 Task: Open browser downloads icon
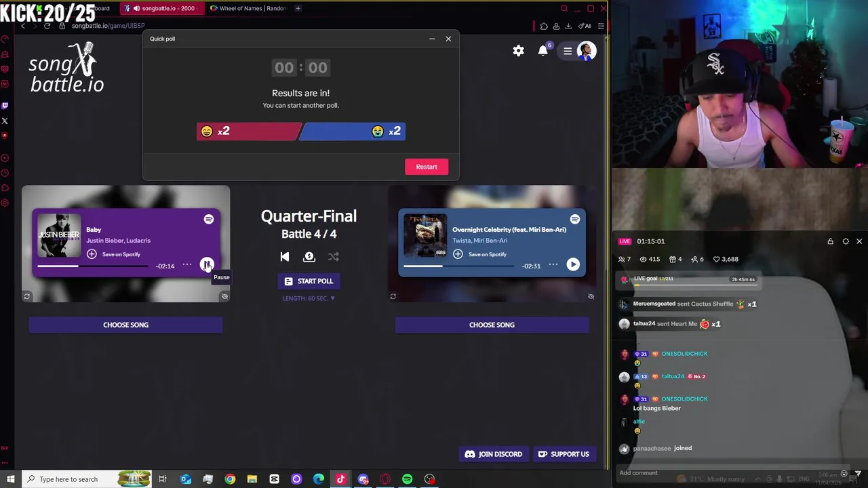point(568,26)
